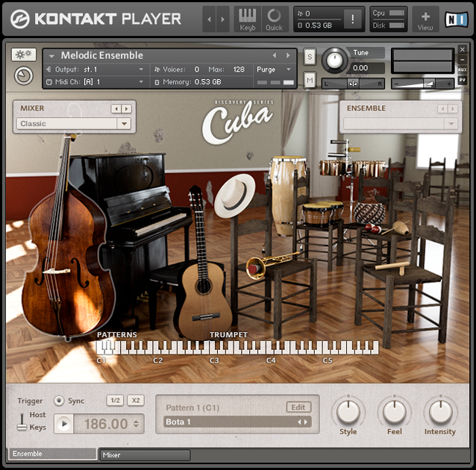
Task: Click the beaded shekere gourd
Action: click(x=369, y=213)
